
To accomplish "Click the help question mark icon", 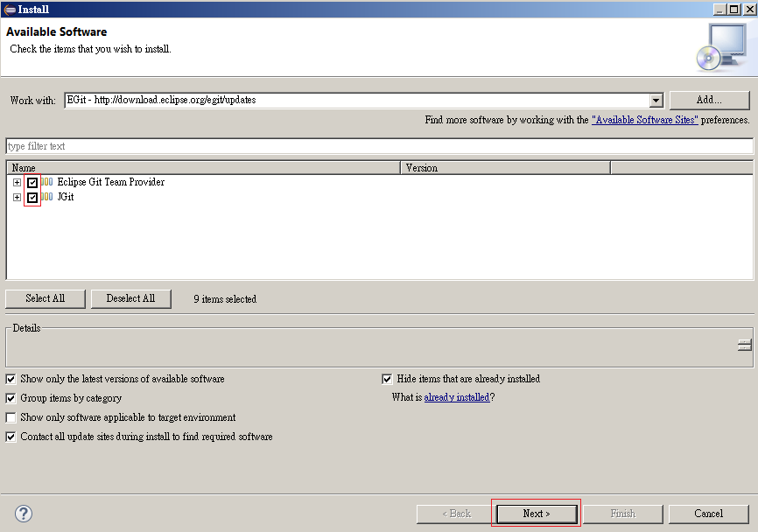I will [24, 513].
